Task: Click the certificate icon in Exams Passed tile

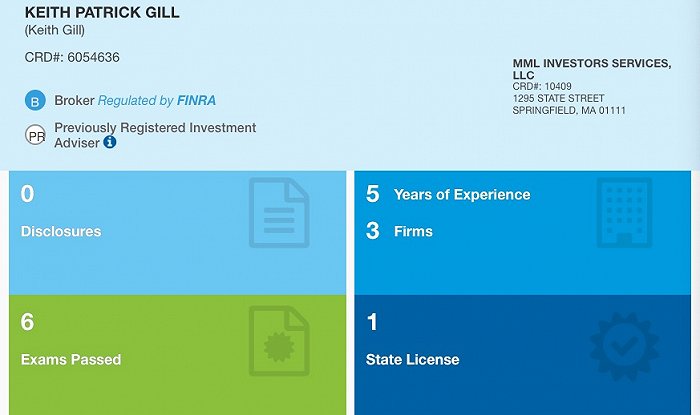Action: tap(279, 340)
